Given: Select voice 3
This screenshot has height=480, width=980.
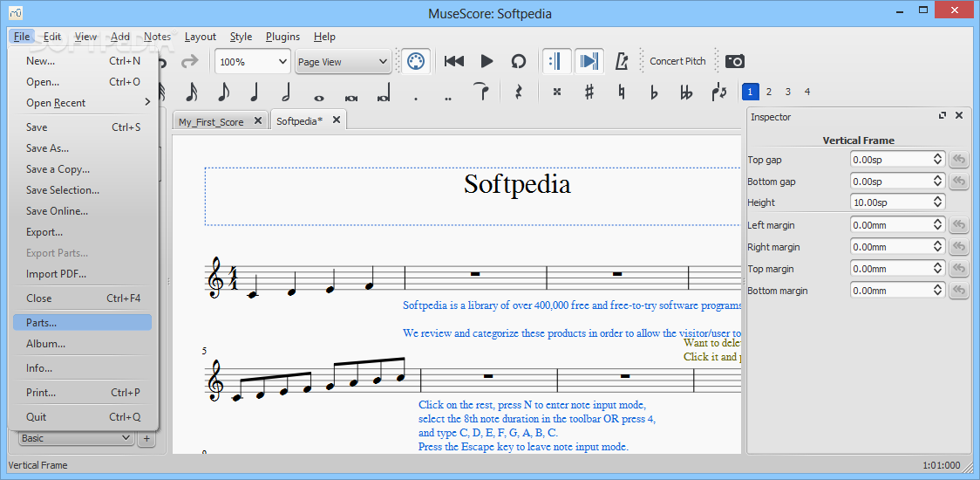Looking at the screenshot, I should click(788, 92).
